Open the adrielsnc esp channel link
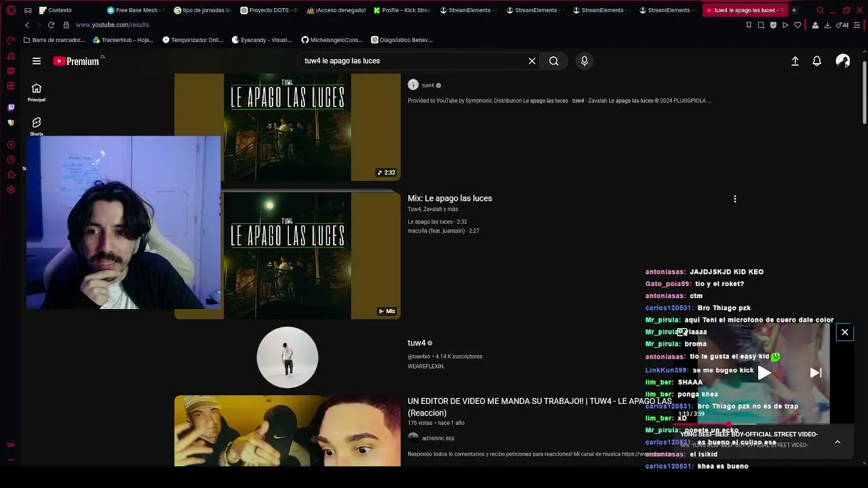The image size is (868, 488). tap(438, 439)
